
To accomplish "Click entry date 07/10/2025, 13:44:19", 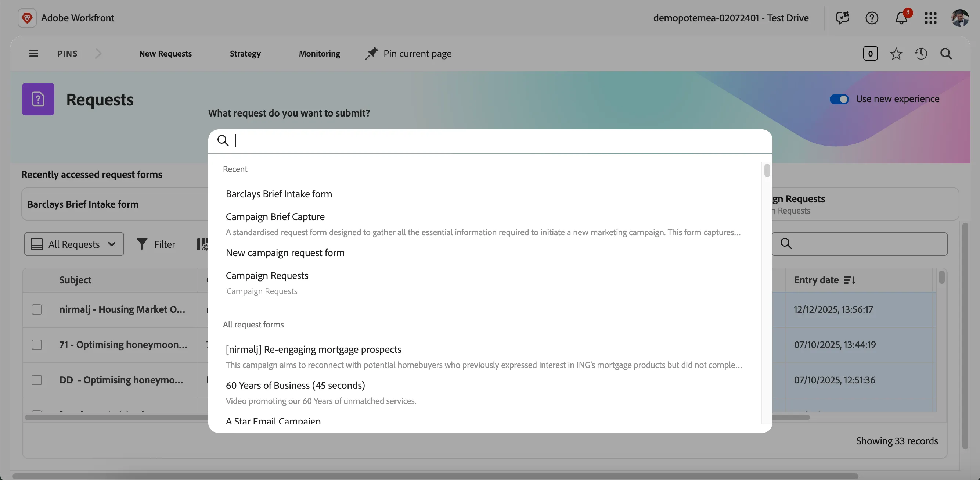I will coord(835,345).
